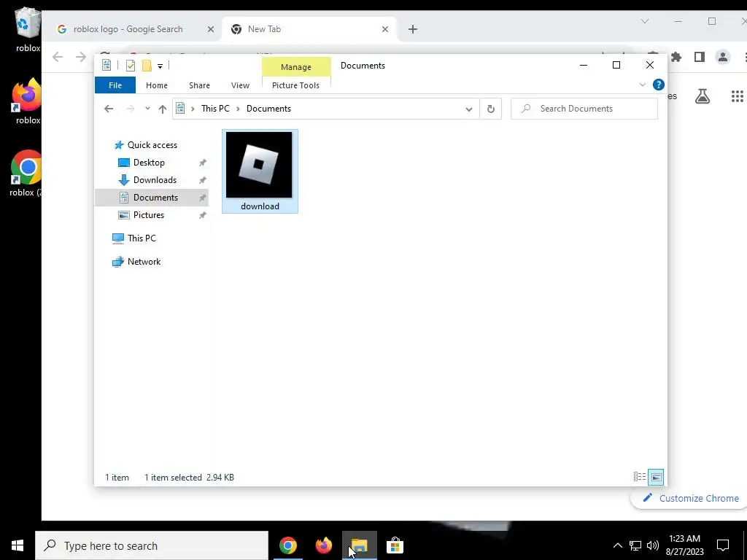Open Firefox from the taskbar

[x=323, y=545]
